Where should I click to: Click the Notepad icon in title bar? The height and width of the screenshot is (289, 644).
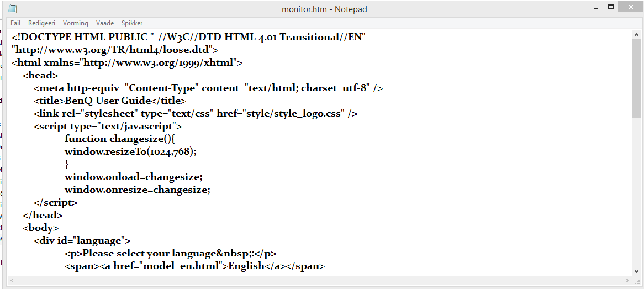(x=12, y=9)
